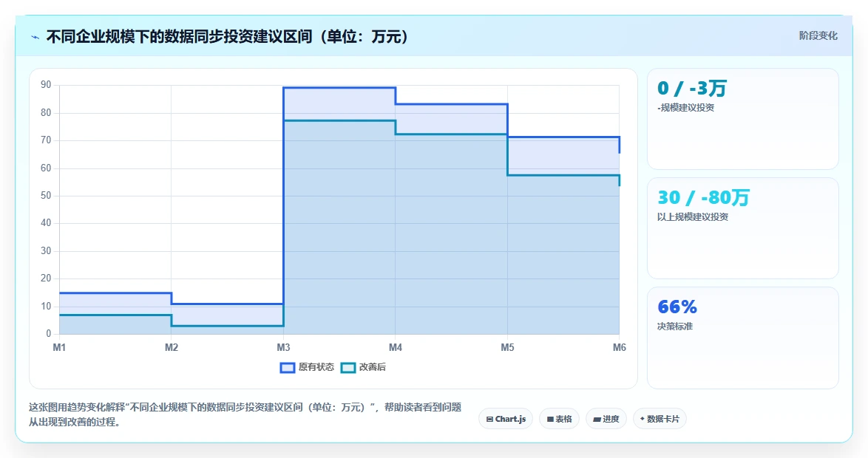868x458 pixels.
Task: Click the M2 x-axis label
Action: click(171, 347)
